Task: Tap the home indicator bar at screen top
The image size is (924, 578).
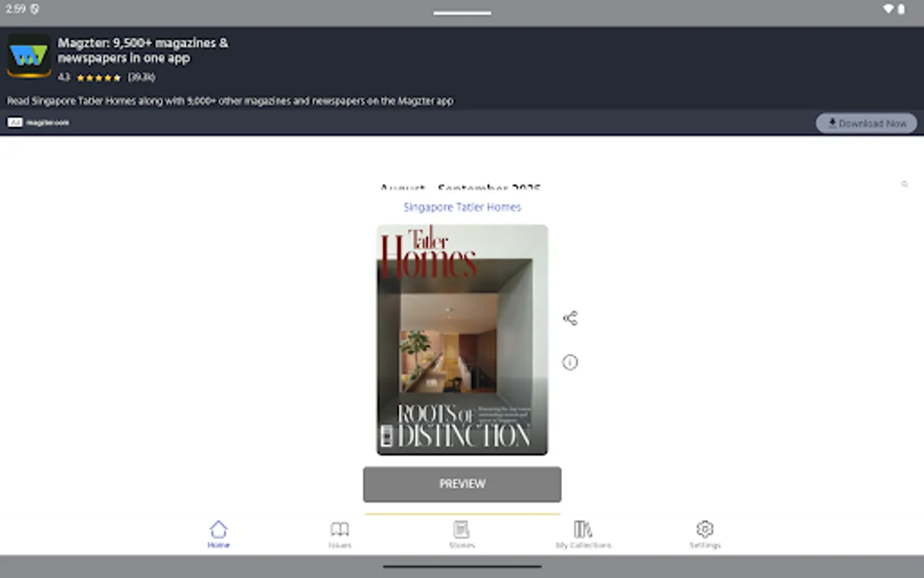Action: tap(461, 12)
